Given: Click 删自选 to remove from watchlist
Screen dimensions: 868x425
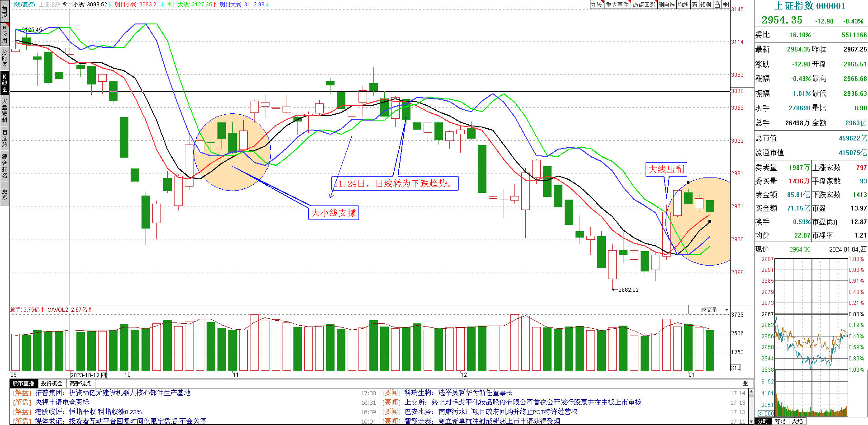Looking at the screenshot, I should (x=666, y=5).
